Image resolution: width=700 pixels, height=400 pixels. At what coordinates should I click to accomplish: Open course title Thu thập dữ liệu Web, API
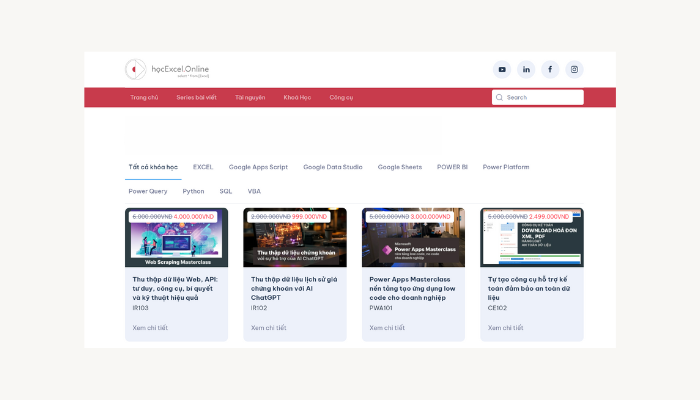175,288
